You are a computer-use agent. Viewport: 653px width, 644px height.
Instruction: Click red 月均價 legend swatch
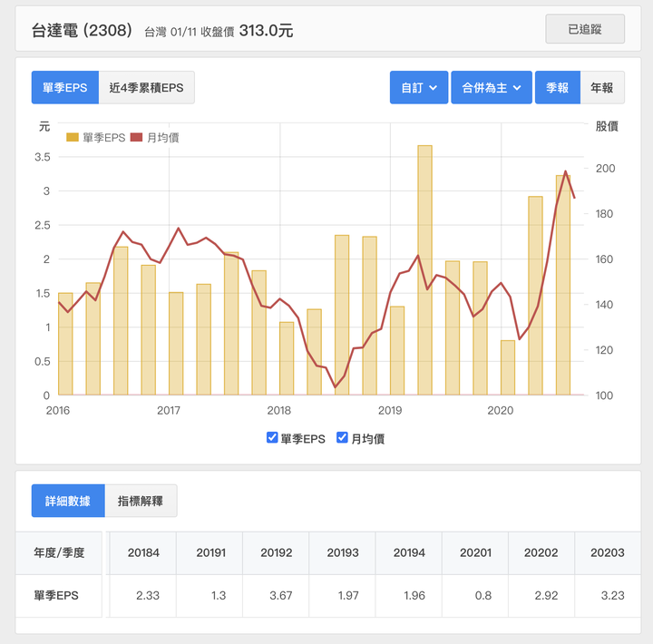pyautogui.click(x=136, y=138)
